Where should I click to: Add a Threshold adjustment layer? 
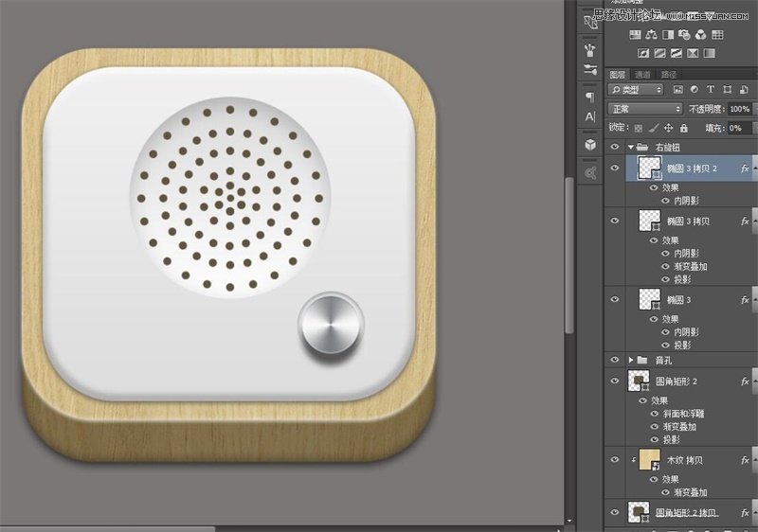(x=677, y=53)
